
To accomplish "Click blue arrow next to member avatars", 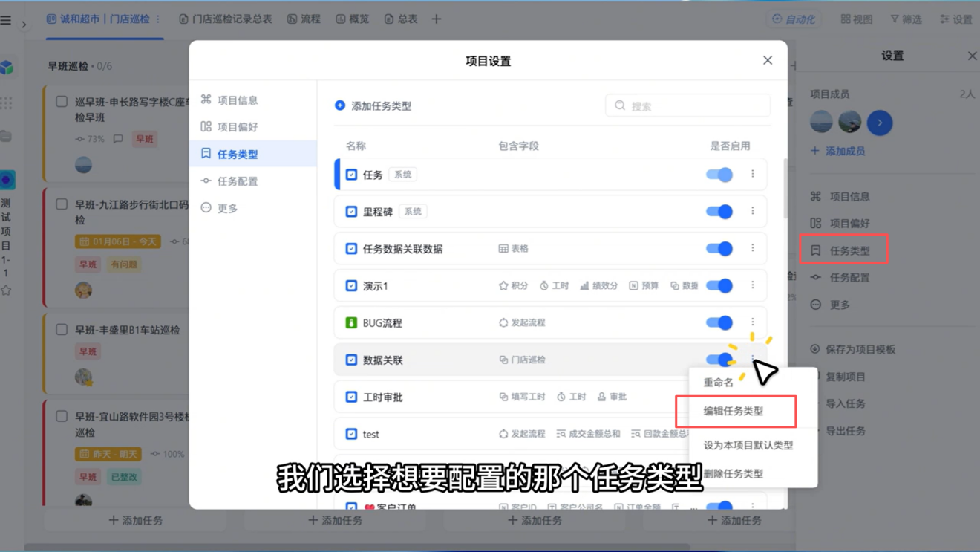I will (x=880, y=123).
